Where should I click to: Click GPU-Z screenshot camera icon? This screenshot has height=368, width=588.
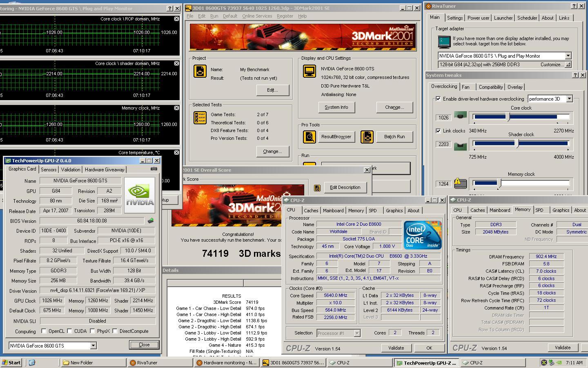154,169
